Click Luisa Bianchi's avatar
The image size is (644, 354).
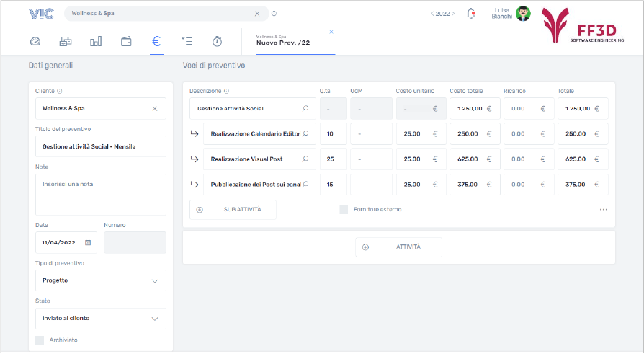coord(523,14)
